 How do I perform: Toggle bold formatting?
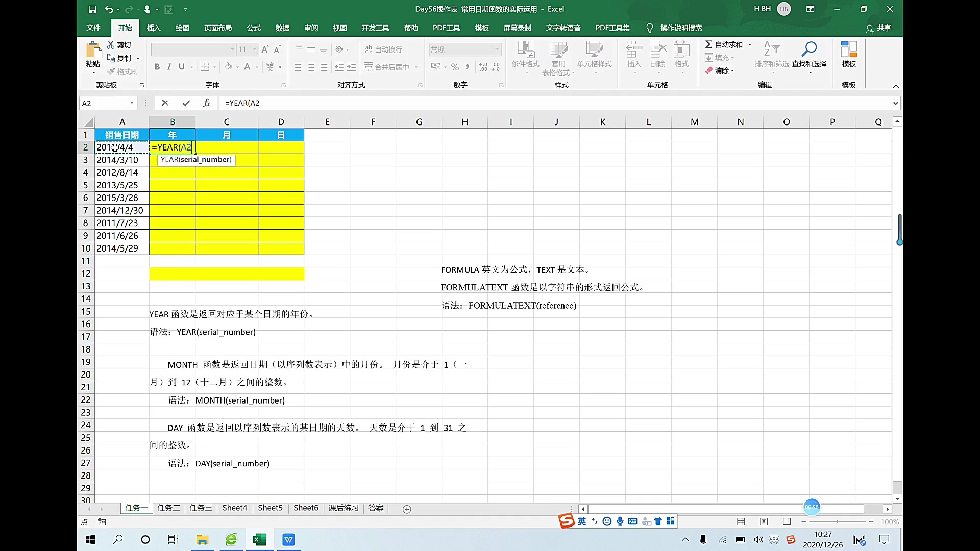pyautogui.click(x=157, y=66)
